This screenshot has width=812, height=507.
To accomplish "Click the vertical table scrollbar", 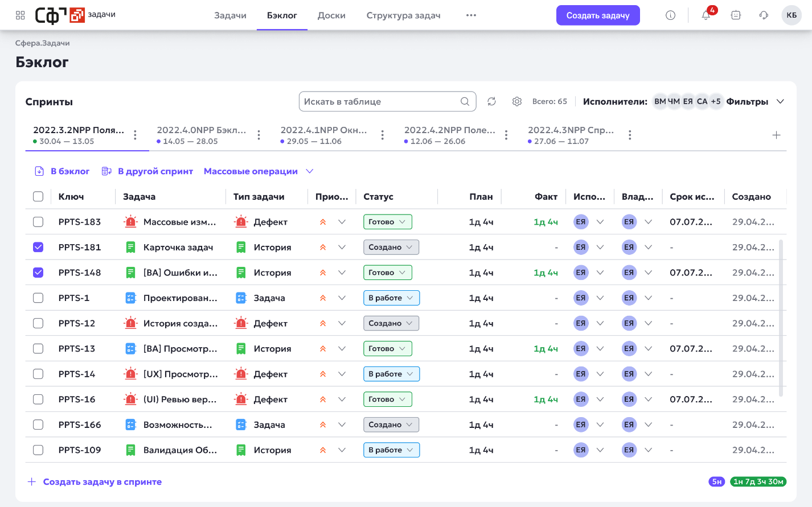I will [781, 318].
